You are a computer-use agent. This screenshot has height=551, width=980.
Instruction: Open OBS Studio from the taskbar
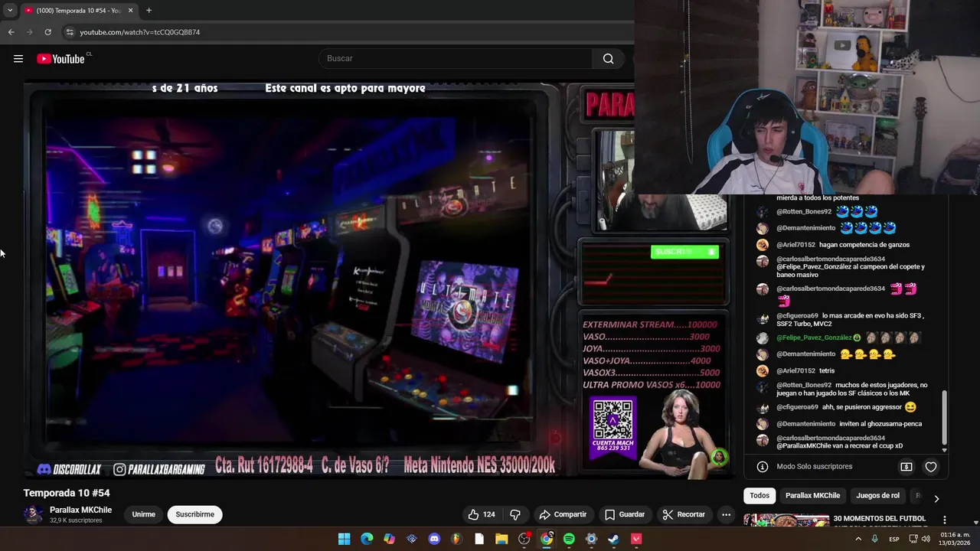[x=524, y=539]
